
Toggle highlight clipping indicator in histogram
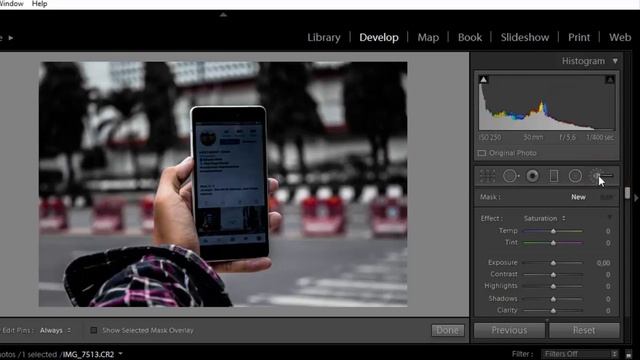click(x=610, y=80)
